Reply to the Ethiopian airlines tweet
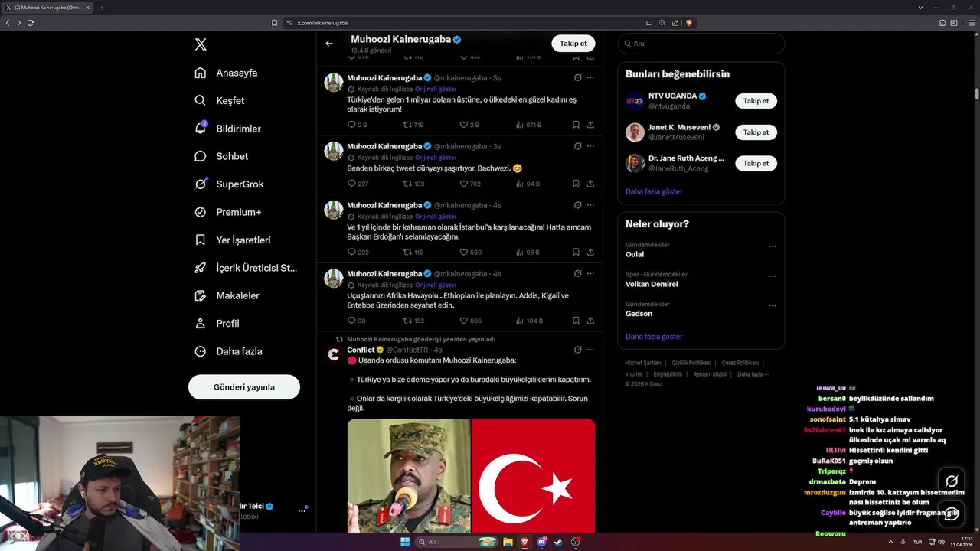The image size is (980, 551). tap(356, 321)
